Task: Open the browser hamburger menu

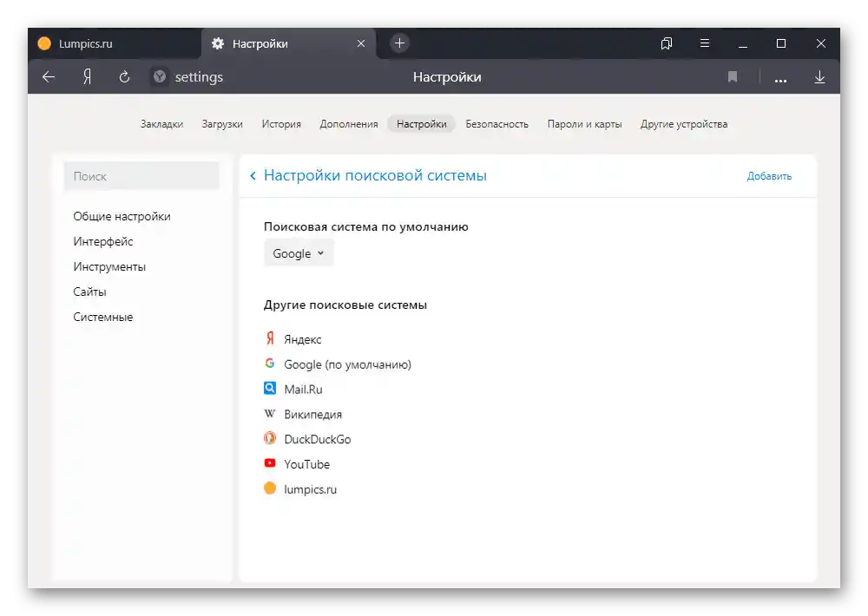Action: [705, 43]
